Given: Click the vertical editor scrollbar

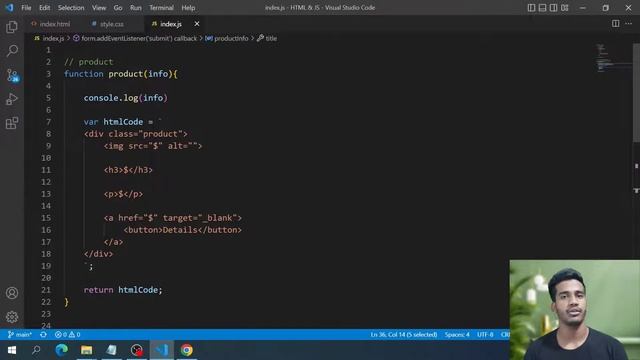Looking at the screenshot, I should [636, 93].
